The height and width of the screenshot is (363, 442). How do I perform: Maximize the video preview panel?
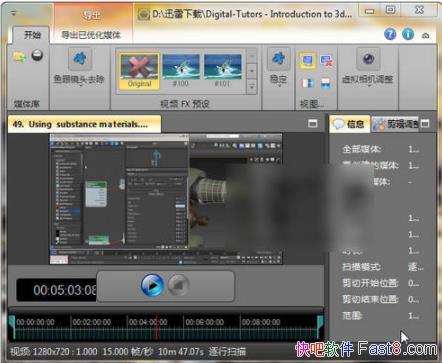click(x=312, y=124)
